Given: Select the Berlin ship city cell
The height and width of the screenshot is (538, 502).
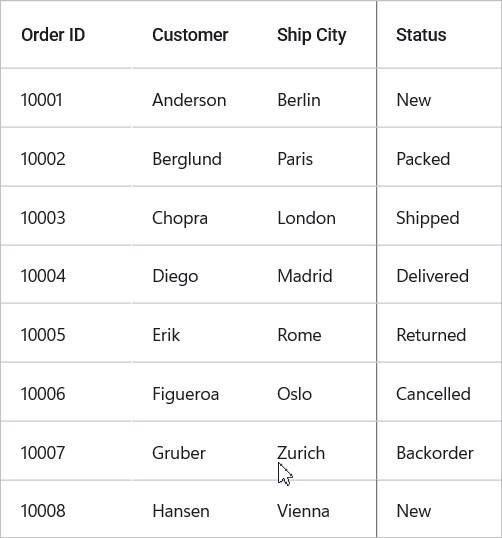Looking at the screenshot, I should pos(316,98).
